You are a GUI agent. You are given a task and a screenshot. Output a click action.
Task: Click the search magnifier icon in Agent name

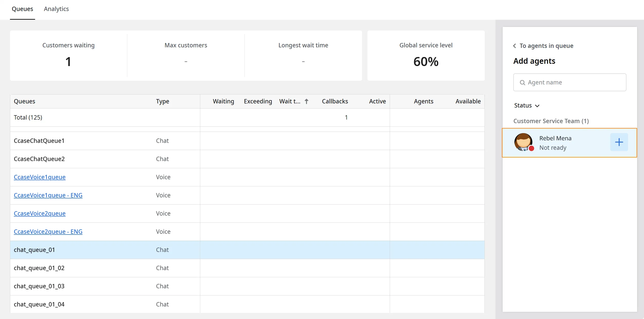(522, 82)
